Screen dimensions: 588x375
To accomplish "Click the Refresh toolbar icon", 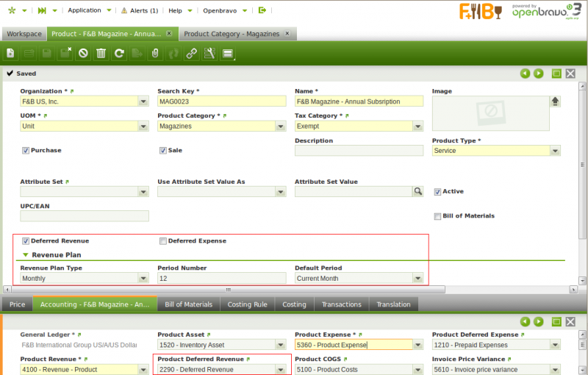I will [x=118, y=53].
